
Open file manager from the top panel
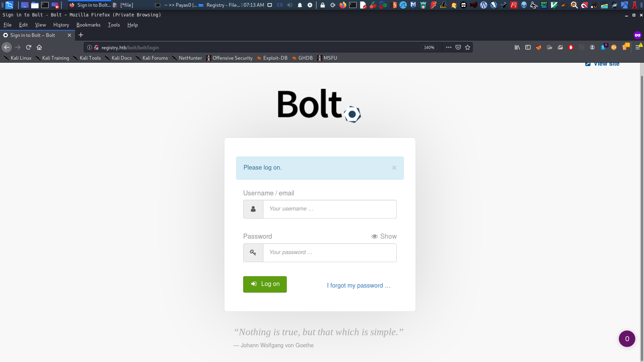click(35, 5)
